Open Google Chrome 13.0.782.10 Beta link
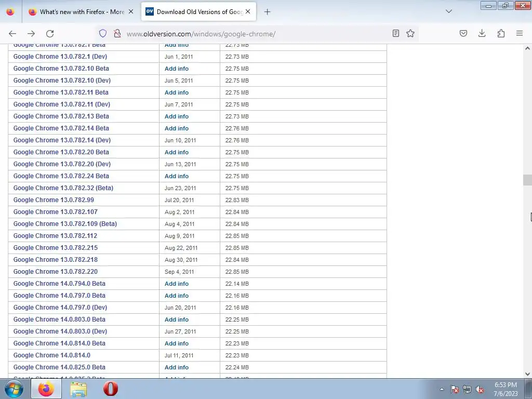The image size is (532, 399). point(61,69)
